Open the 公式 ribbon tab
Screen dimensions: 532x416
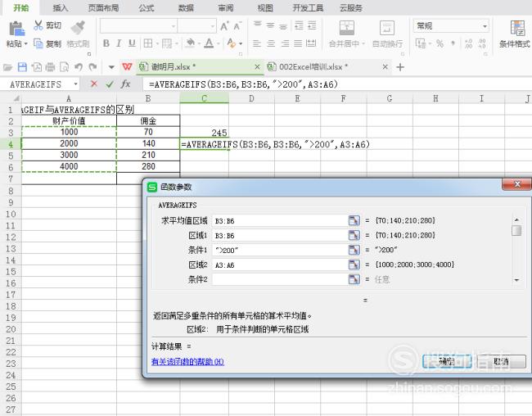[x=147, y=7]
